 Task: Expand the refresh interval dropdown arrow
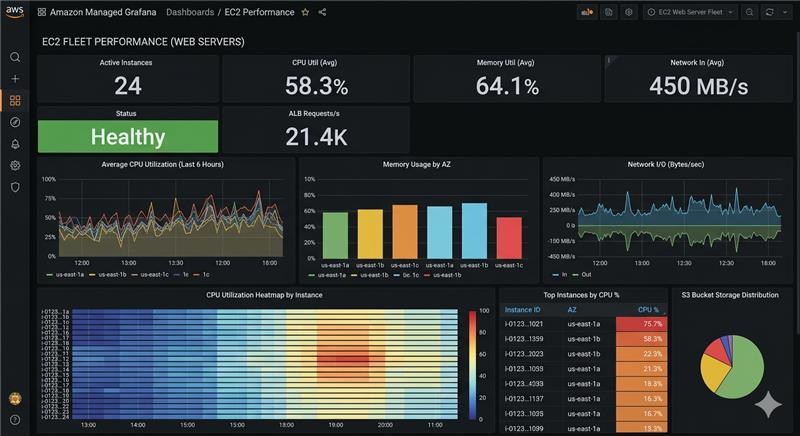pyautogui.click(x=783, y=12)
